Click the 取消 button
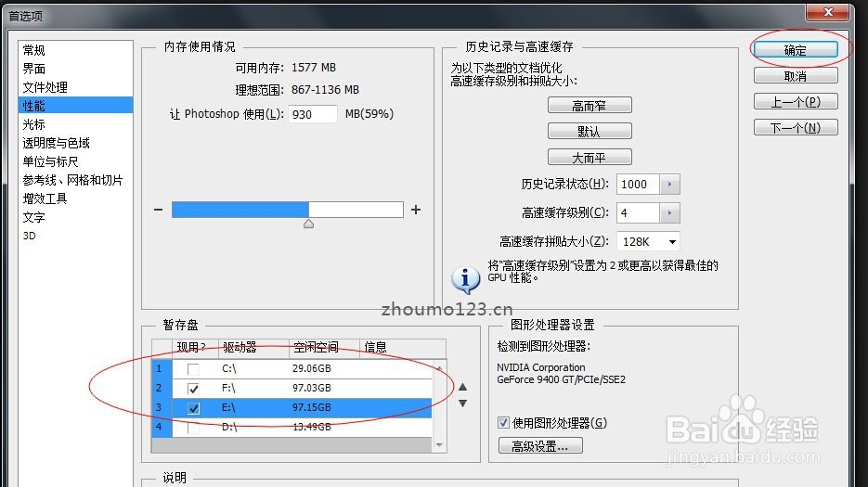This screenshot has width=868, height=487. pyautogui.click(x=796, y=76)
